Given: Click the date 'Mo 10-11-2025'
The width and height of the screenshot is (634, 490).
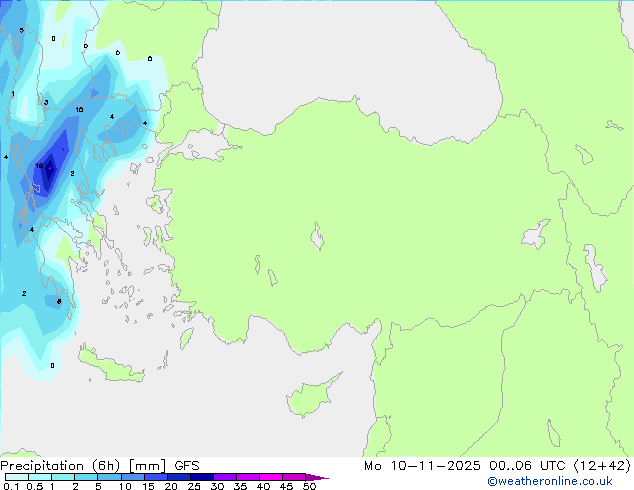Looking at the screenshot, I should pyautogui.click(x=422, y=466).
